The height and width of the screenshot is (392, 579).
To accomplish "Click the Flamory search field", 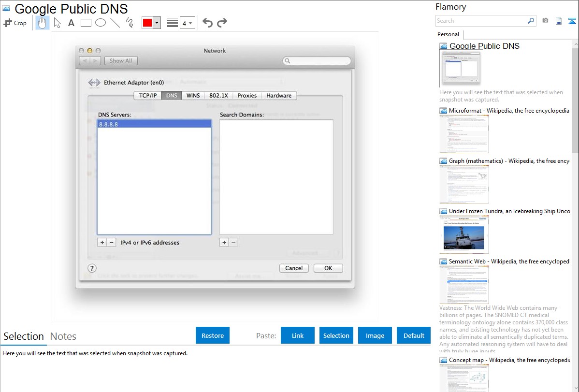I will 481,21.
